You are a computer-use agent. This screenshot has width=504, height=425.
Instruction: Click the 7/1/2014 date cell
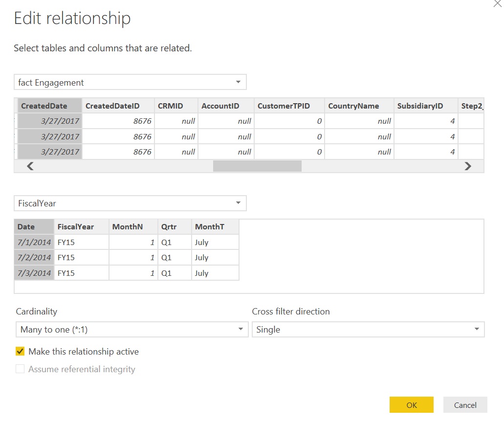(34, 242)
